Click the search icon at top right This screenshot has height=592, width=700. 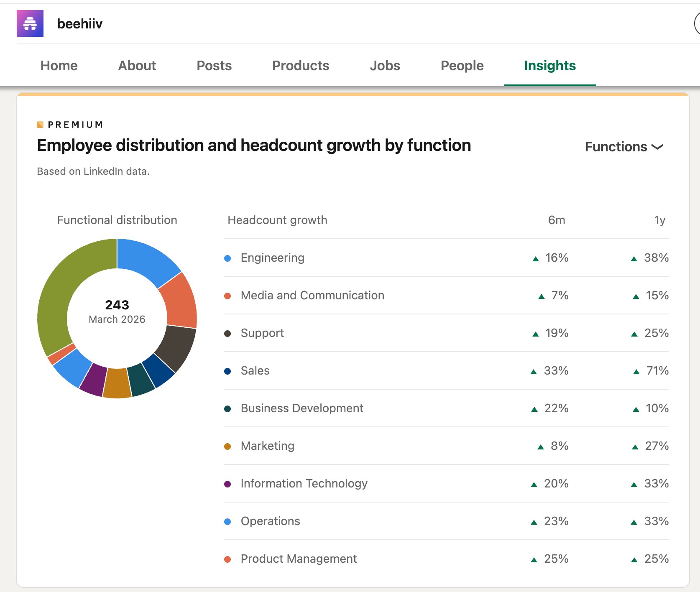[x=697, y=24]
